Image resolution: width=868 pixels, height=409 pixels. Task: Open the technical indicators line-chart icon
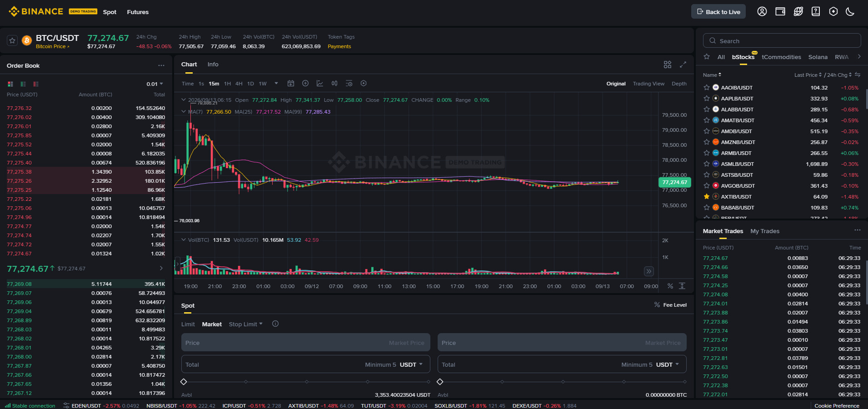320,84
